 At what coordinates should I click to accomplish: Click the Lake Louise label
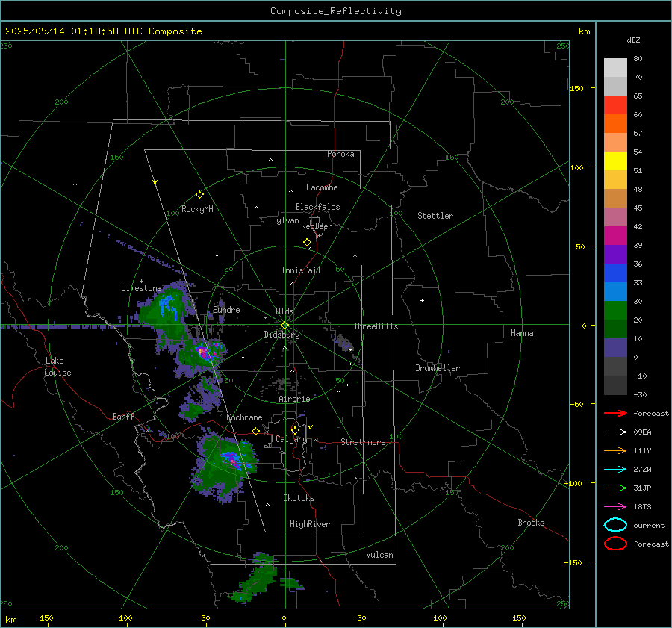point(58,367)
